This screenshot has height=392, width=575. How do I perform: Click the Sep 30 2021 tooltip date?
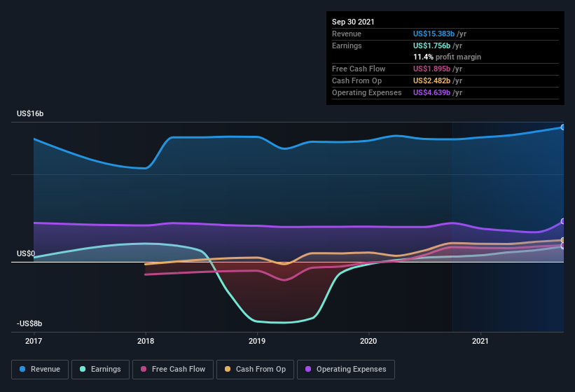[x=353, y=22]
